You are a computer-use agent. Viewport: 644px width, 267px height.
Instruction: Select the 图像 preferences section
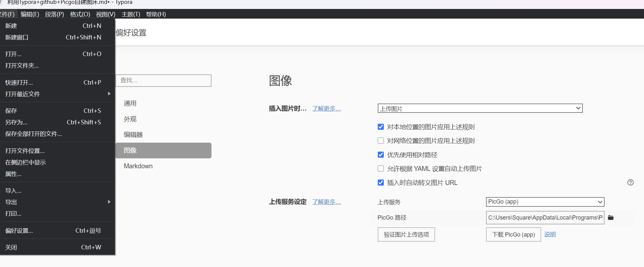[163, 150]
